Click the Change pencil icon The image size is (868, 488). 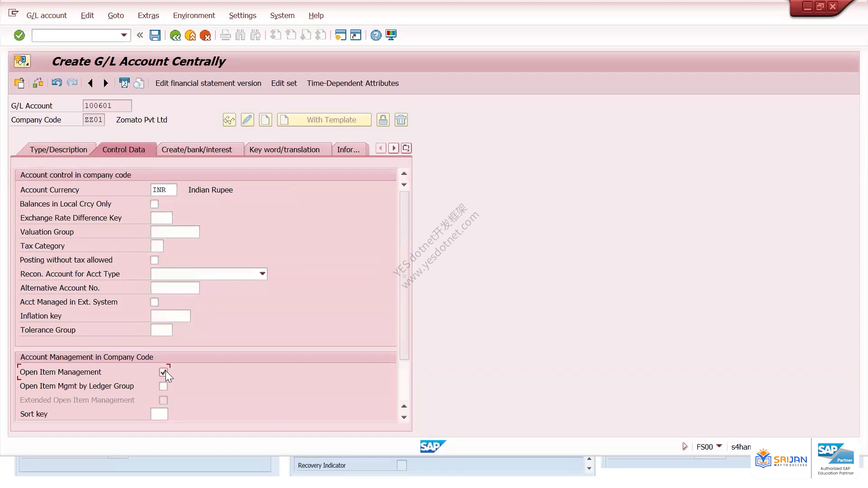247,120
